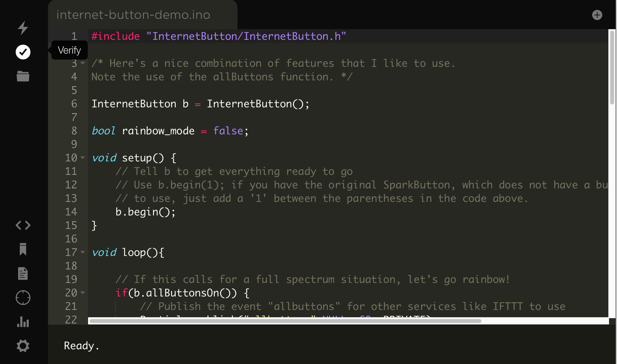Click the 'to use, just add a 1' comment

(322, 198)
